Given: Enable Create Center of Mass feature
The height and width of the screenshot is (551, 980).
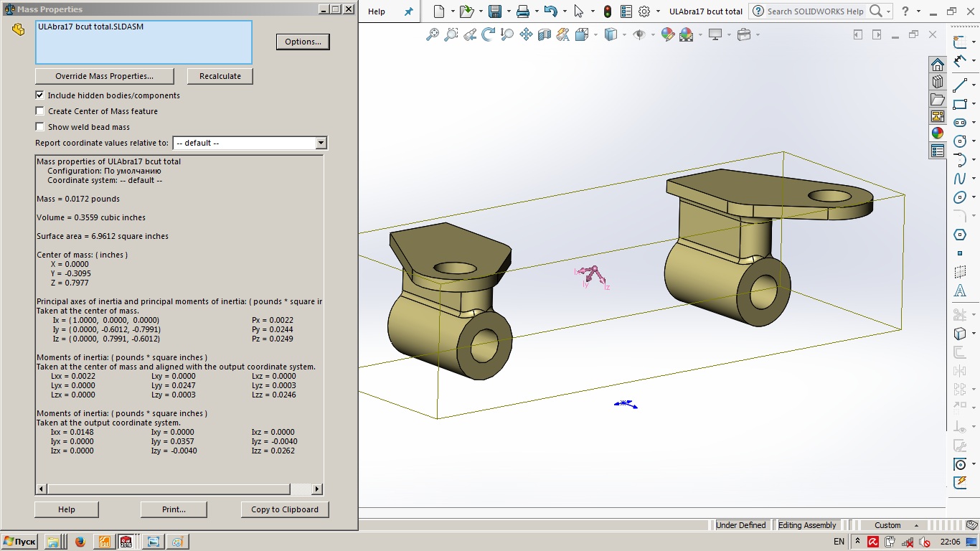Looking at the screenshot, I should click(40, 110).
